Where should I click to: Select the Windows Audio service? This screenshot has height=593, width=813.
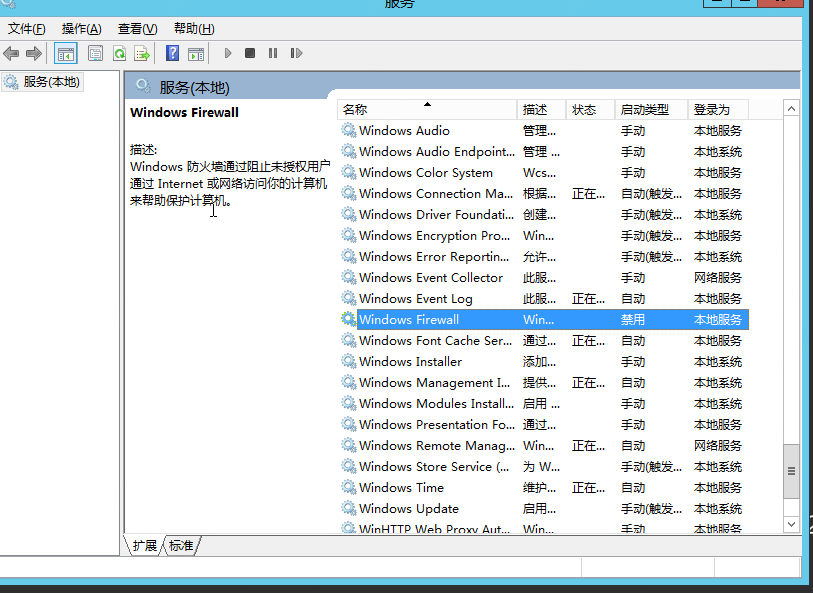pos(544,131)
